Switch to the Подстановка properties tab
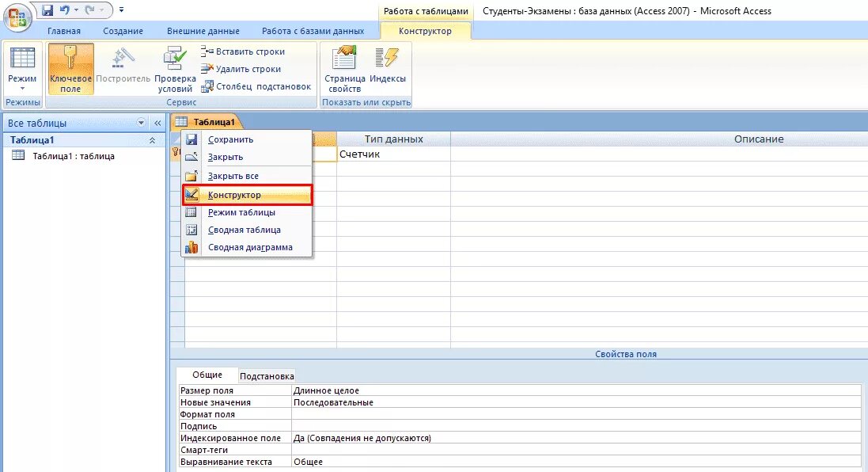 [267, 376]
